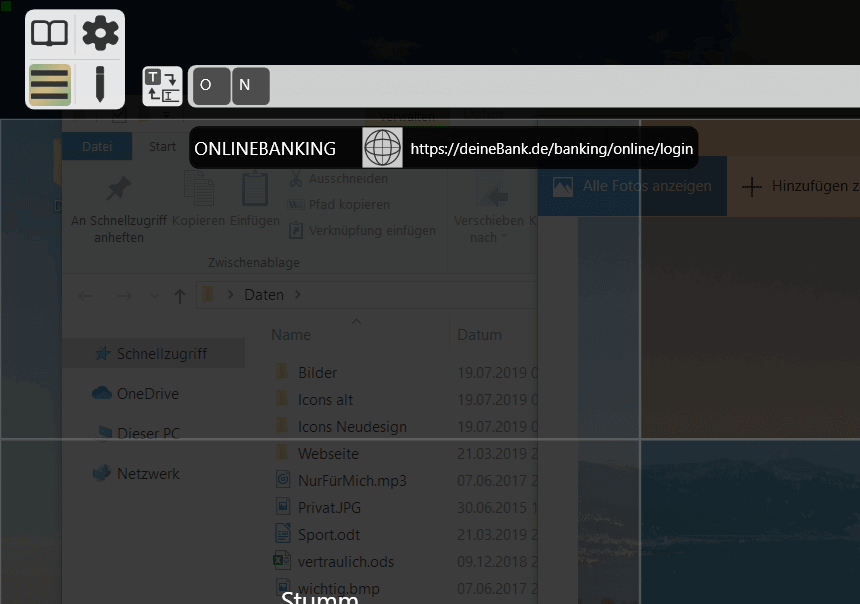
Task: Click the Ausschneiden scissors icon in Explorer
Action: pos(296,178)
